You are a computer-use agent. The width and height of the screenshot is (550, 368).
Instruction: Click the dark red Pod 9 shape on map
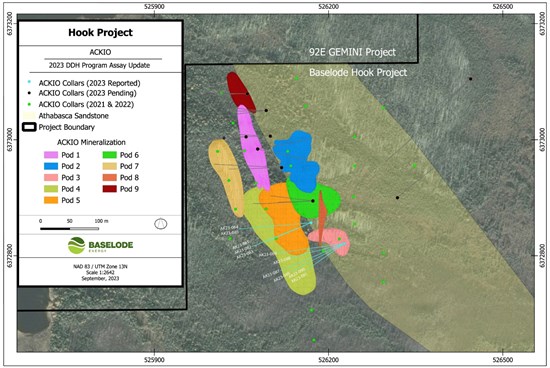click(x=241, y=92)
